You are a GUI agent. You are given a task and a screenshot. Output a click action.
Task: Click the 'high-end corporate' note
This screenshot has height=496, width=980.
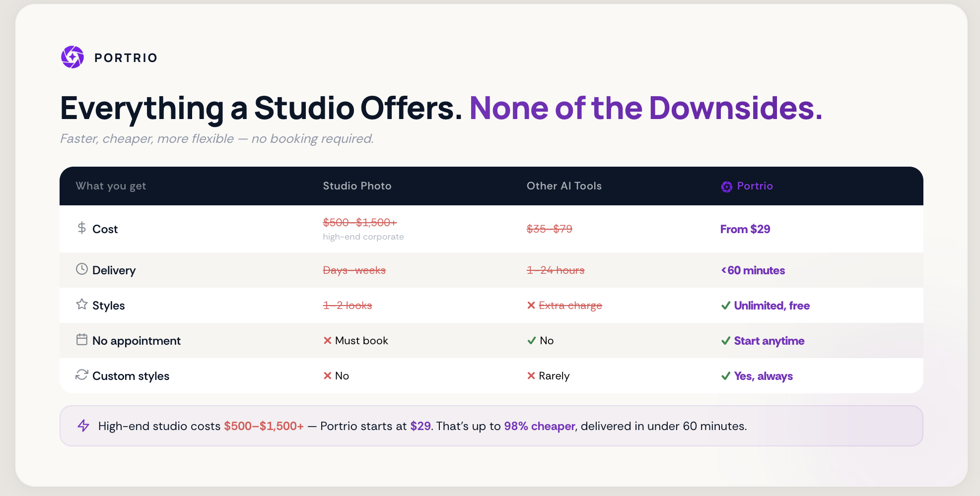(363, 237)
